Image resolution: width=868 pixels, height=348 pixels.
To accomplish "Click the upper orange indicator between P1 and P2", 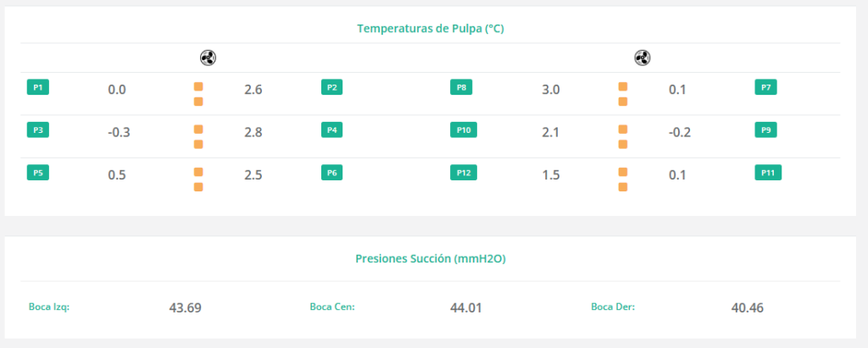I will [198, 86].
